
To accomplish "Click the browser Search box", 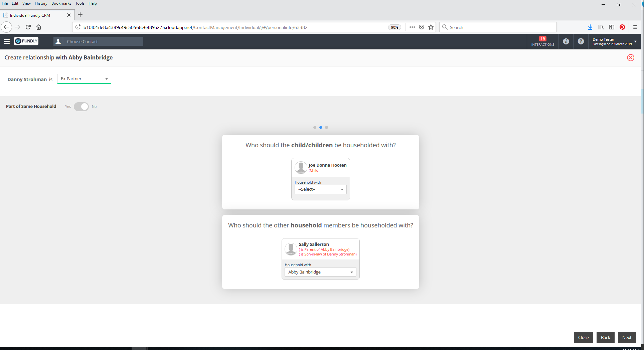I will [x=498, y=27].
